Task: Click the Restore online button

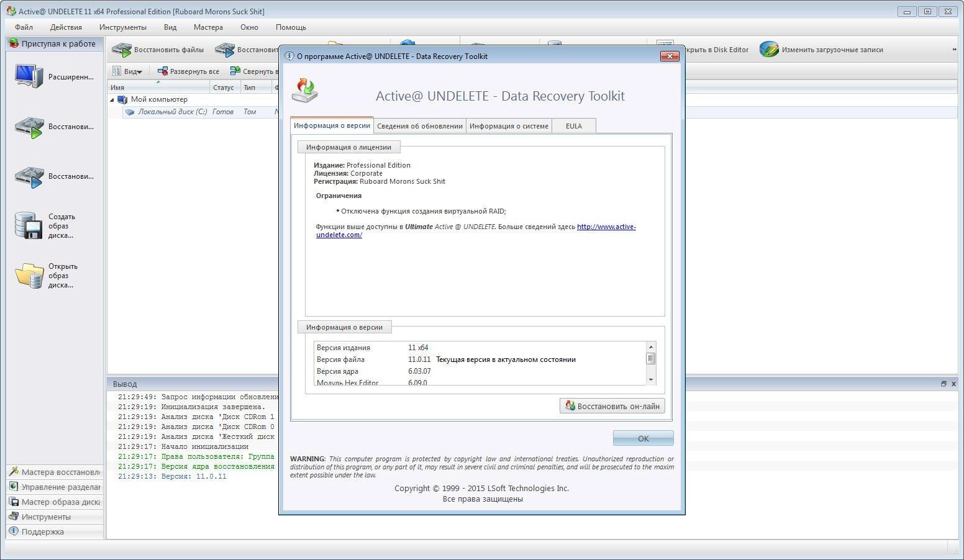Action: 612,406
